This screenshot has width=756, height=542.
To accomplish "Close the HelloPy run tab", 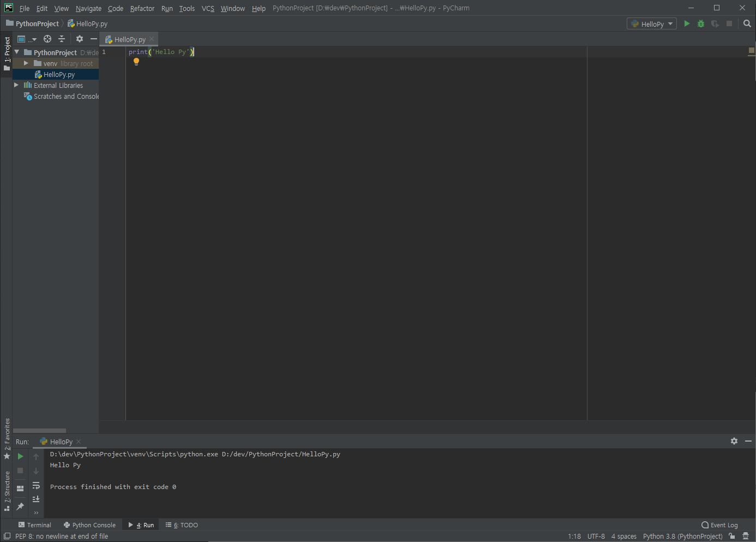I will [x=79, y=442].
